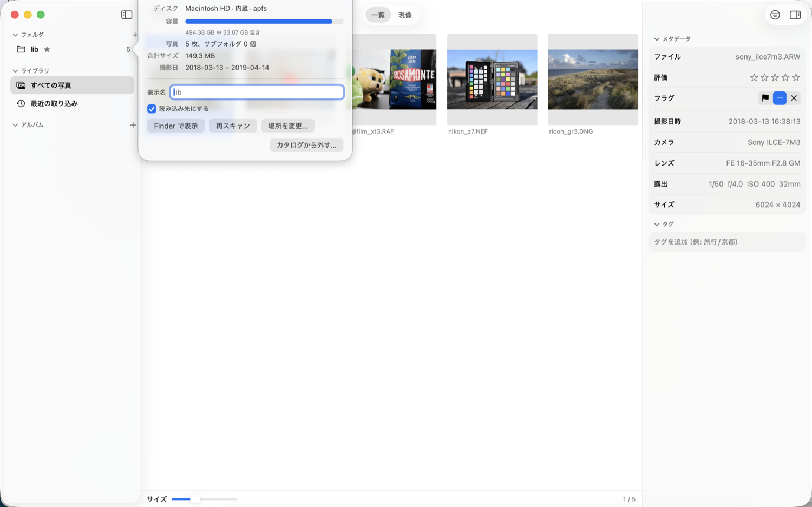Image resolution: width=812 pixels, height=507 pixels.
Task: Click the カタログから外す button
Action: [x=306, y=145]
